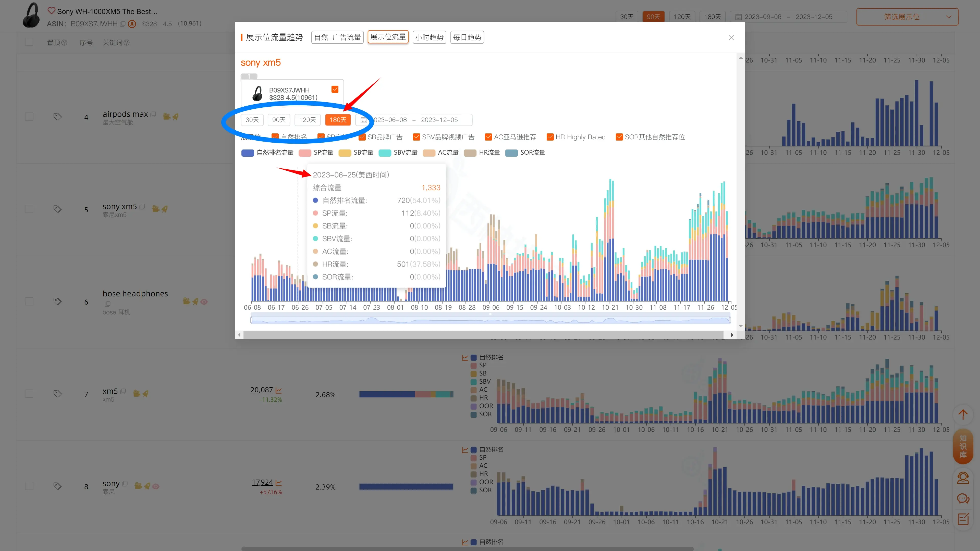Image resolution: width=980 pixels, height=551 pixels.
Task: Switch to the 展示位流量 tab
Action: click(388, 37)
